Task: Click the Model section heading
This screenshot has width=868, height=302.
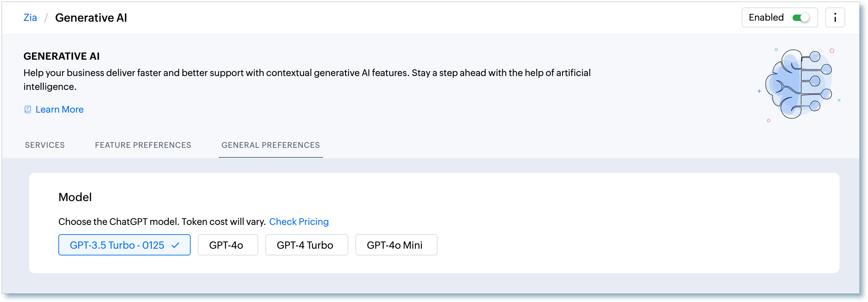Action: point(75,197)
